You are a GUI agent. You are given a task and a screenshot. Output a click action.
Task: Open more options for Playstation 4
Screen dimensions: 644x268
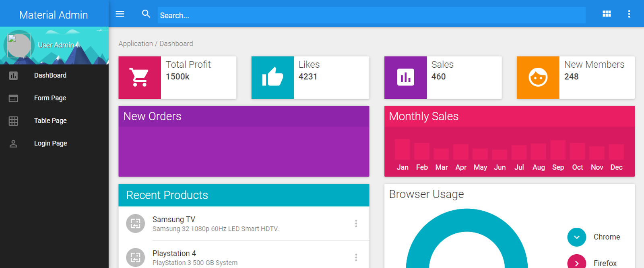pos(356,258)
